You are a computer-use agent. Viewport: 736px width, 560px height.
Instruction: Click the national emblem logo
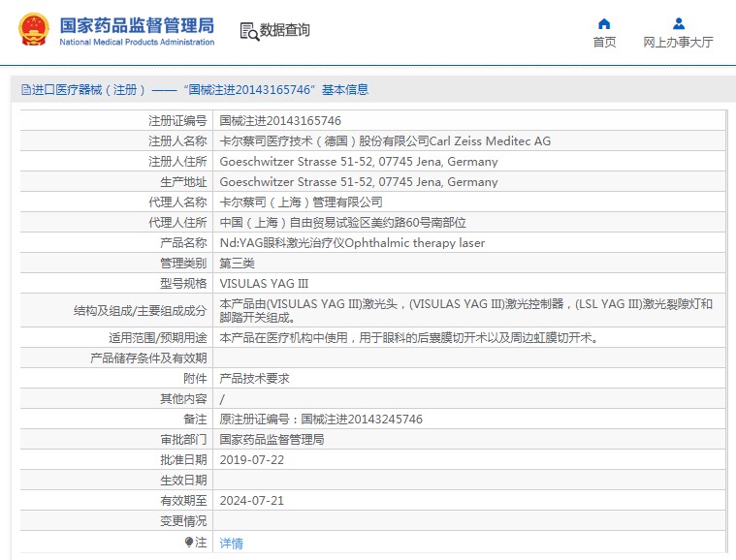tap(33, 29)
